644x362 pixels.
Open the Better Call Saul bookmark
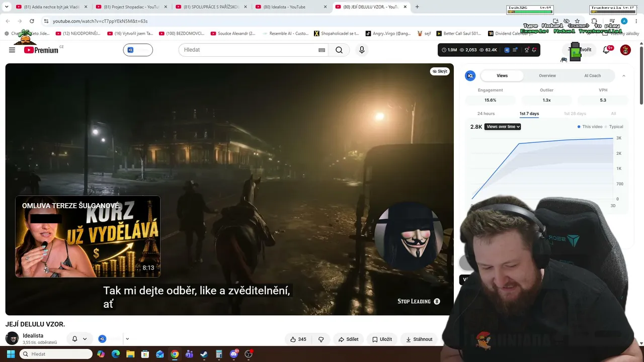(458, 34)
